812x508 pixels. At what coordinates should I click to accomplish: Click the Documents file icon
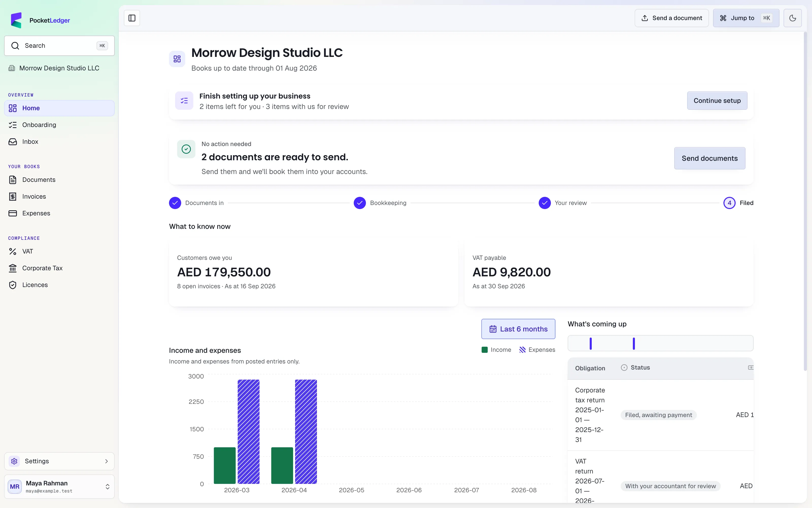tap(13, 180)
